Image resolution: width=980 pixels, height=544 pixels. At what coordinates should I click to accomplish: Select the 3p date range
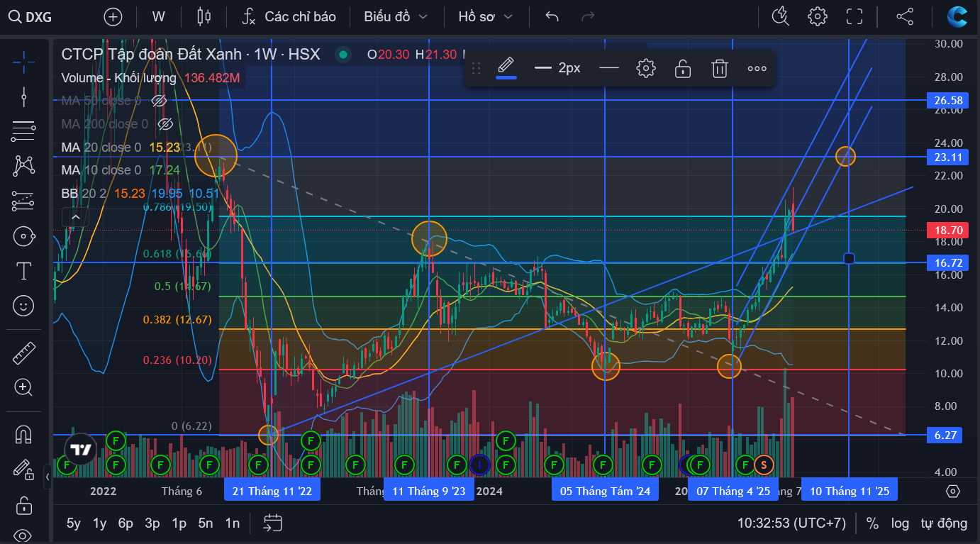tap(152, 523)
